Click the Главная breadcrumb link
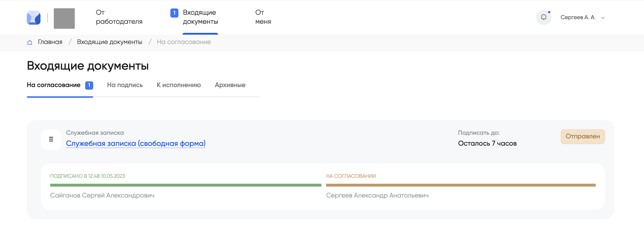Screen dimensions: 644x251 (x=50, y=42)
